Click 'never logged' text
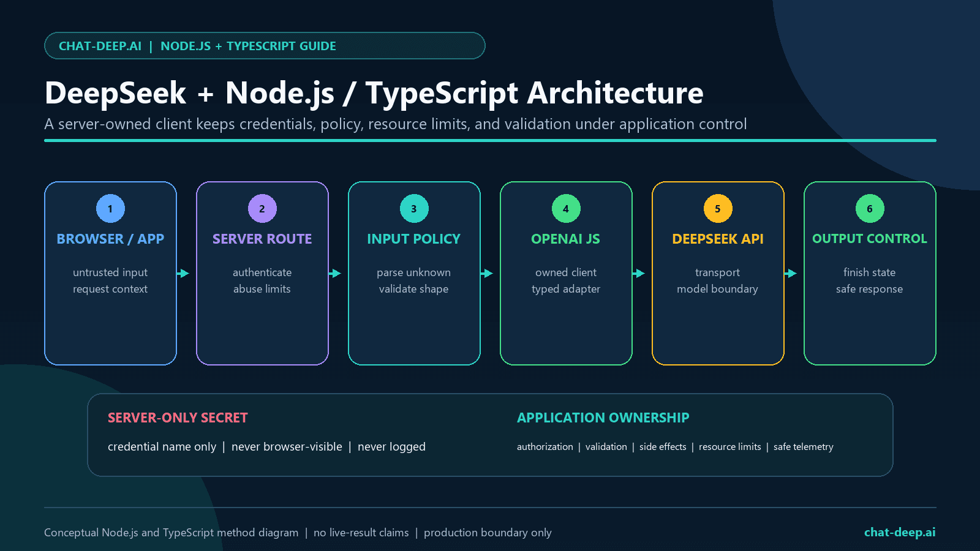Screen dimensions: 980x551 click(391, 447)
